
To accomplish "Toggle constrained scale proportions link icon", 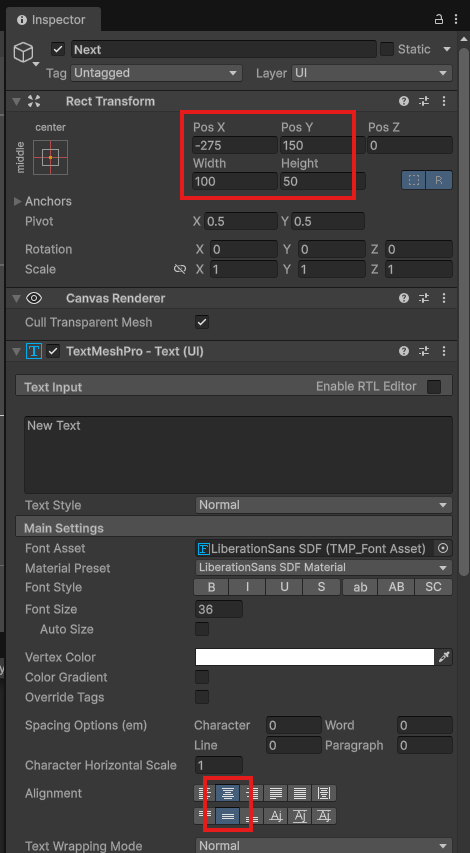I will click(x=180, y=269).
